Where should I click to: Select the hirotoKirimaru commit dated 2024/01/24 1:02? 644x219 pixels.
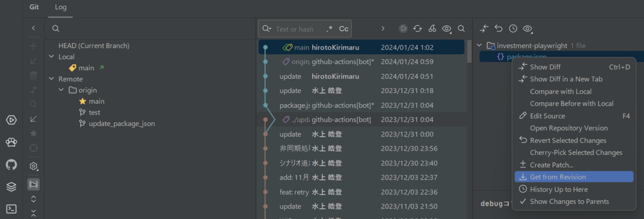(x=362, y=48)
